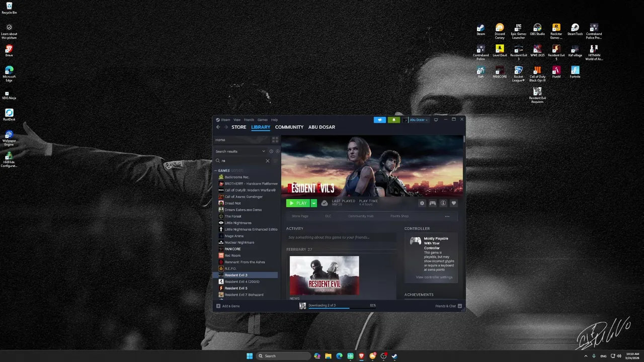Open cloud save status icon
The width and height of the screenshot is (644, 362).
[325, 203]
